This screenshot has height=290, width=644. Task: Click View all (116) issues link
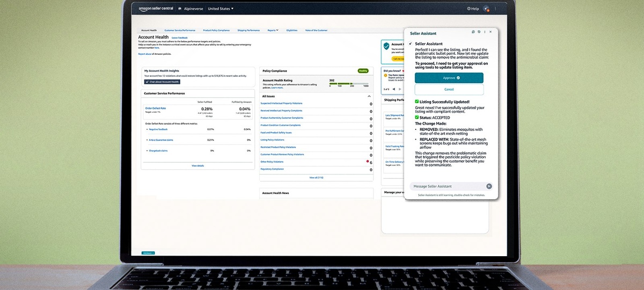point(316,177)
